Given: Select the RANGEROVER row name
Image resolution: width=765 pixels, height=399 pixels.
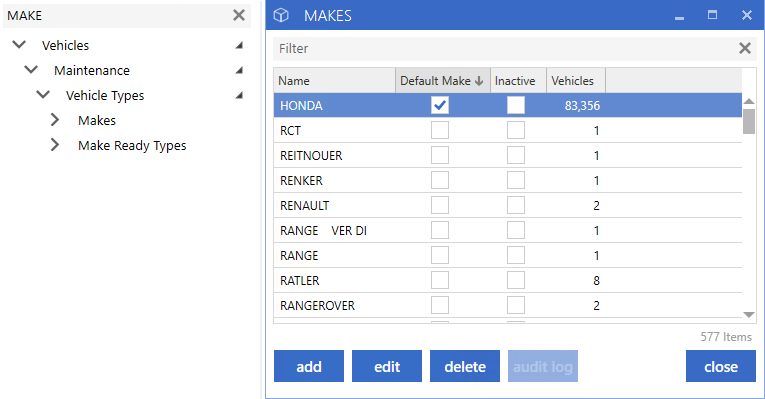Looking at the screenshot, I should click(x=317, y=306).
